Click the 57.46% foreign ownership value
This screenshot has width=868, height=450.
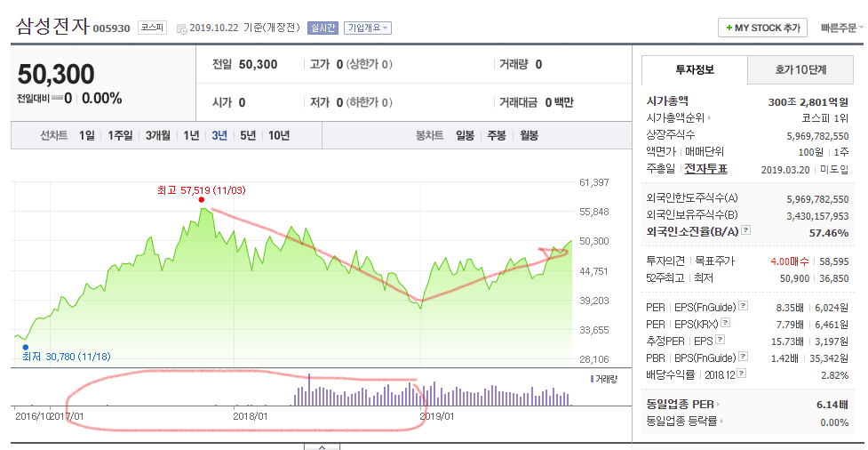click(829, 233)
